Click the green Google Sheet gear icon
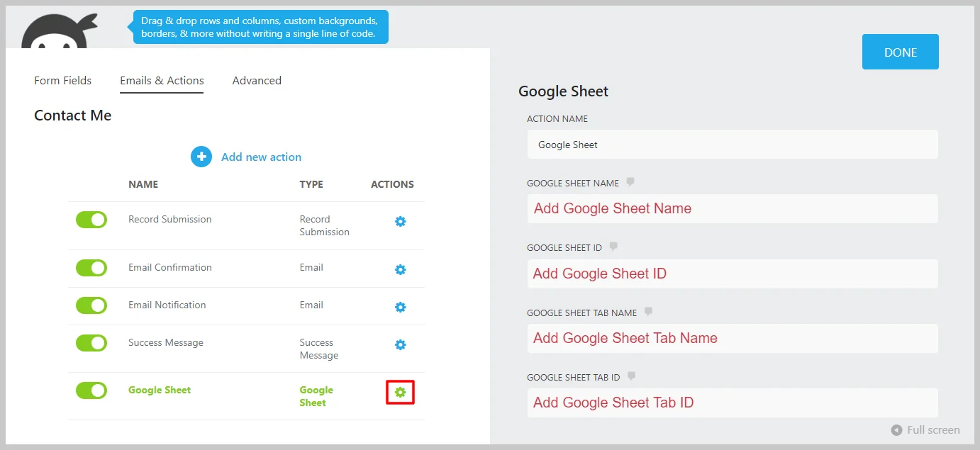The image size is (980, 450). point(400,392)
